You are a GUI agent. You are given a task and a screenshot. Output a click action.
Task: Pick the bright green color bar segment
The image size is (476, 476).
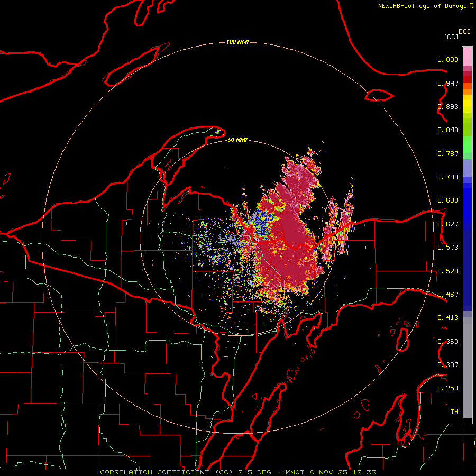pyautogui.click(x=467, y=144)
